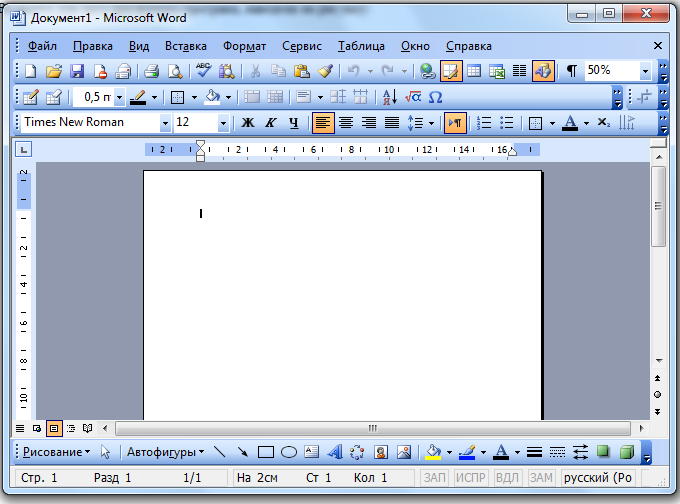Open the Формат menu
The width and height of the screenshot is (680, 504).
point(244,46)
